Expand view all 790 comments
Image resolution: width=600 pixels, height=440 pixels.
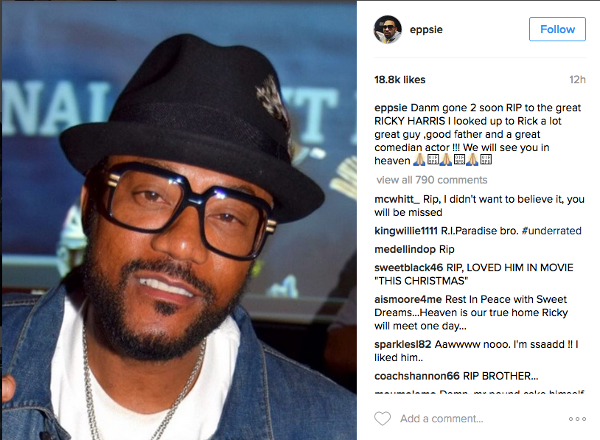(x=432, y=180)
